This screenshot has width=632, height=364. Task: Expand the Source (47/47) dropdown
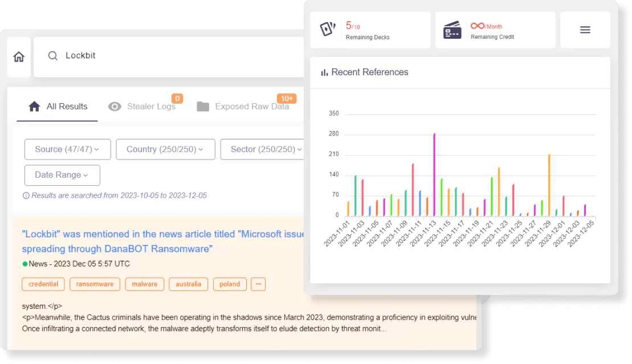click(x=67, y=150)
